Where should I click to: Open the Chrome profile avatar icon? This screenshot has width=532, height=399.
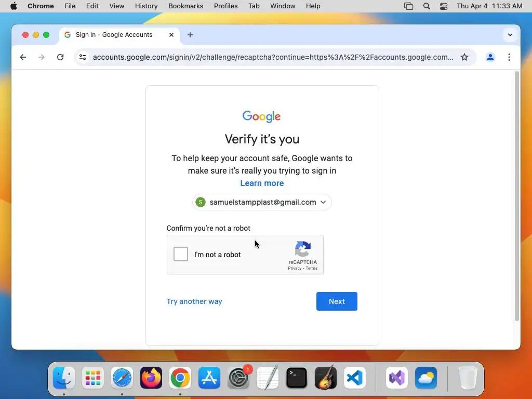[x=490, y=57]
